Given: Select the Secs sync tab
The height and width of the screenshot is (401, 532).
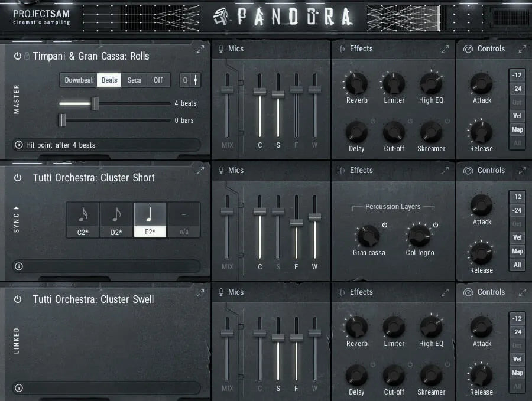Looking at the screenshot, I should pyautogui.click(x=134, y=80).
